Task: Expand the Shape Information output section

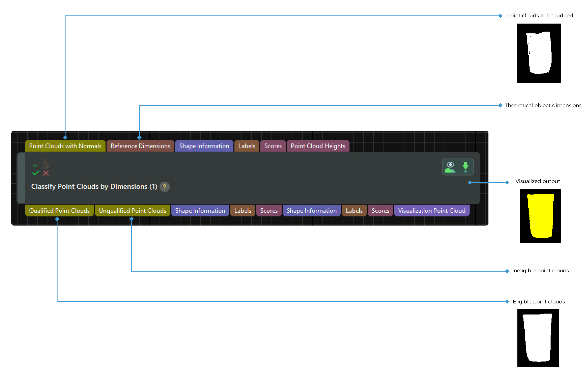Action: coord(200,210)
